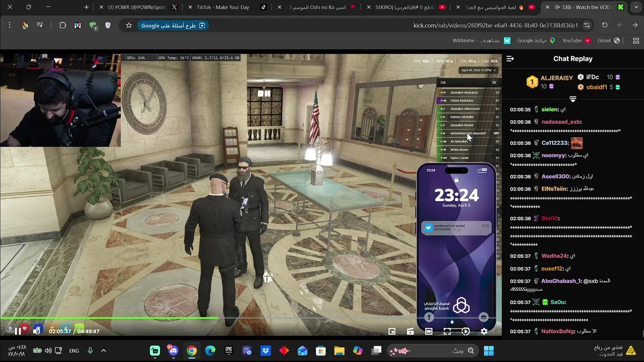Open Discord from the taskbar
This screenshot has height=362, width=644.
[174, 350]
